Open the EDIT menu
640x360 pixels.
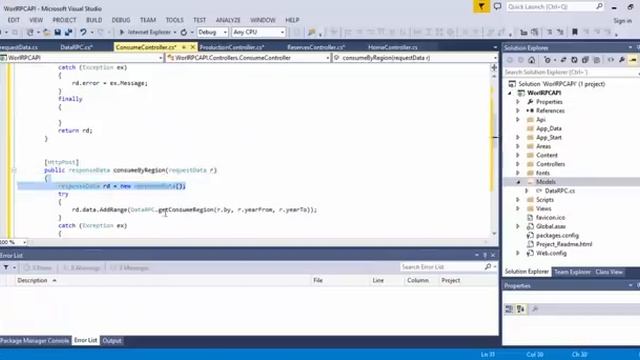[13, 20]
